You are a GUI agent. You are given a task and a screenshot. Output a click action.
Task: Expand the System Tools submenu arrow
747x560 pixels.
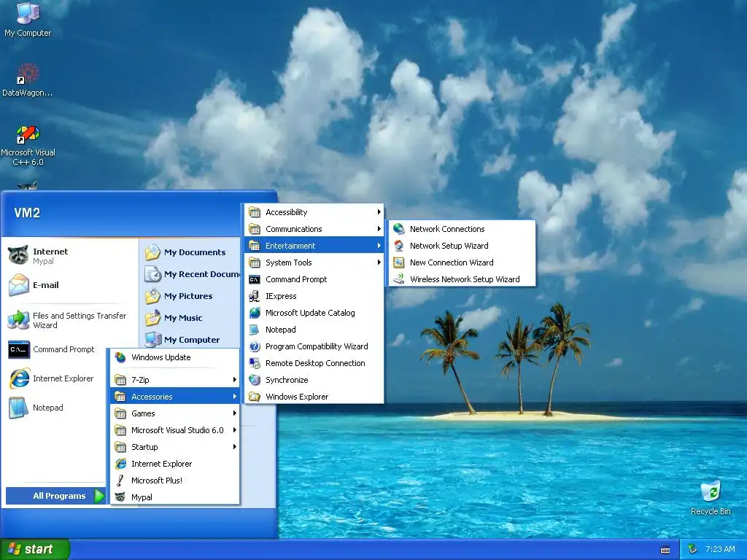tap(379, 262)
